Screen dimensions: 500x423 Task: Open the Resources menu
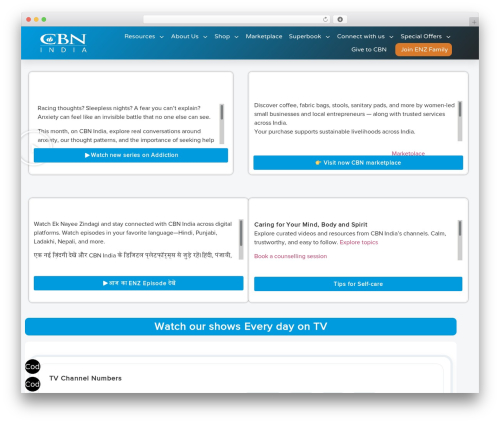tap(140, 36)
